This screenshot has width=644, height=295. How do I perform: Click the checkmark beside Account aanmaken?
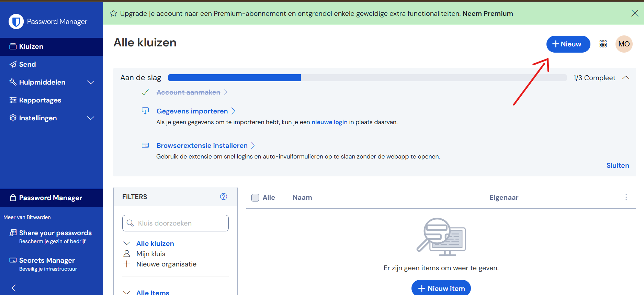click(145, 92)
